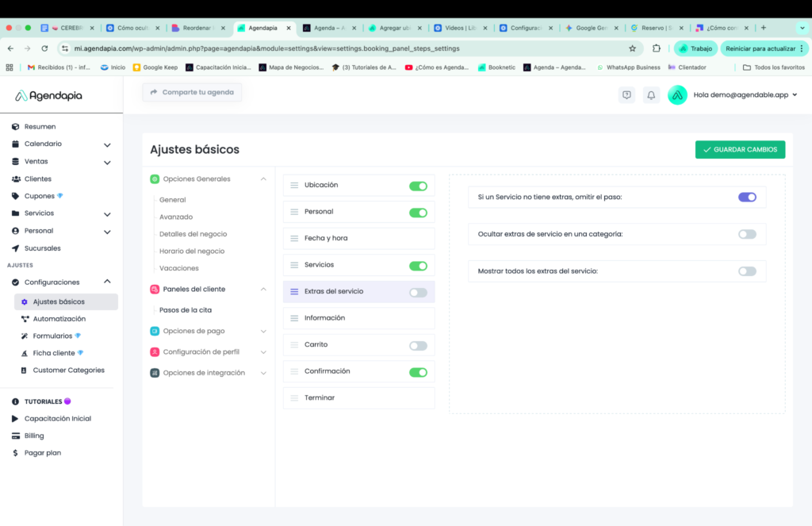
Task: Open Automatización in the sidebar
Action: (59, 319)
